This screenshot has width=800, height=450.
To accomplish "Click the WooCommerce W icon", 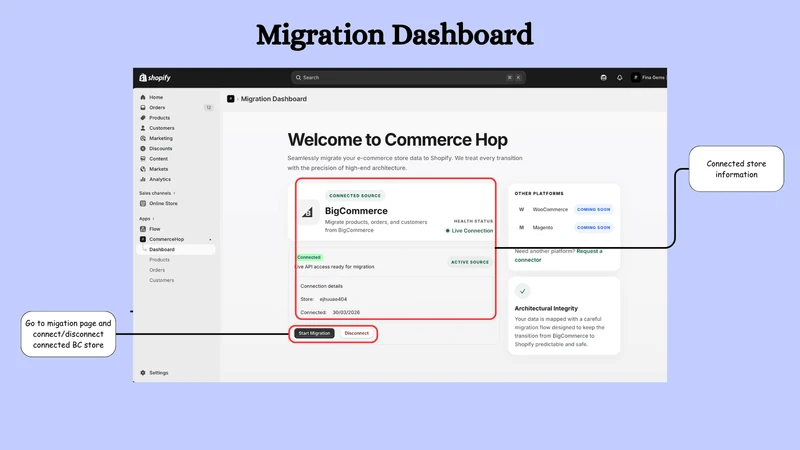I will coord(521,209).
